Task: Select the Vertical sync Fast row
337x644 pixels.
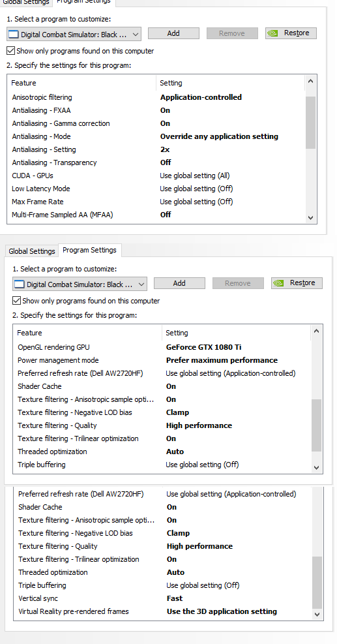Action: [x=162, y=598]
